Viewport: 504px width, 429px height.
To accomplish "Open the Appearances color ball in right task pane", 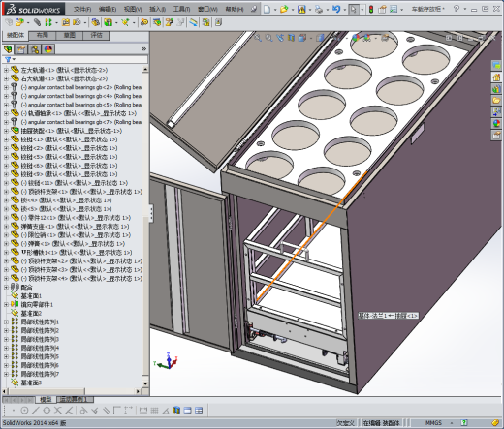I will coord(496,123).
